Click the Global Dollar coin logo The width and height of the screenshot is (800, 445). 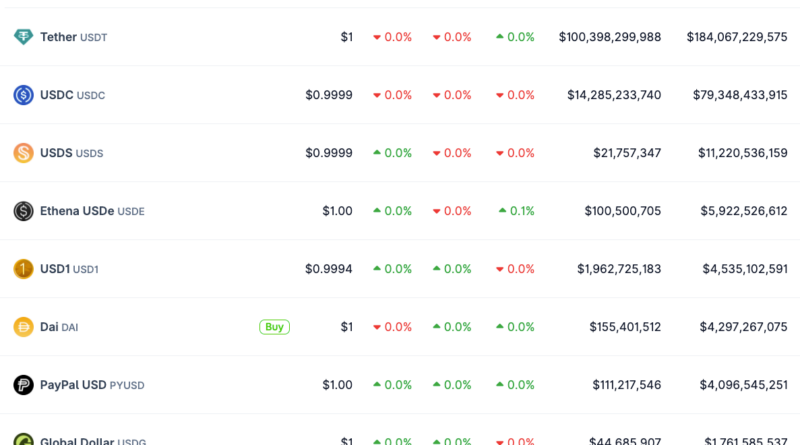[23, 440]
